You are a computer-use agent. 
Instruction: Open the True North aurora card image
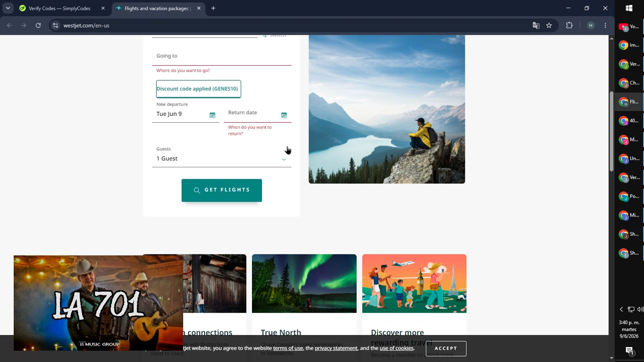coord(304,284)
